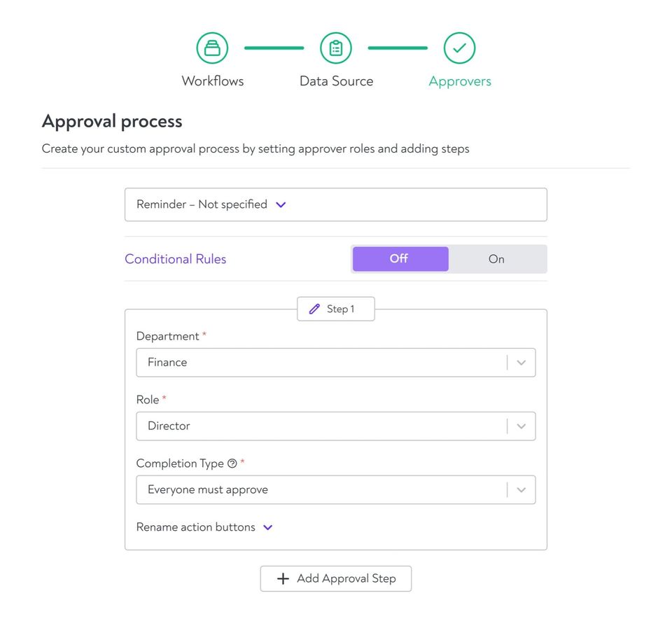
Task: Click the Data Source clipboard icon
Action: tap(336, 48)
